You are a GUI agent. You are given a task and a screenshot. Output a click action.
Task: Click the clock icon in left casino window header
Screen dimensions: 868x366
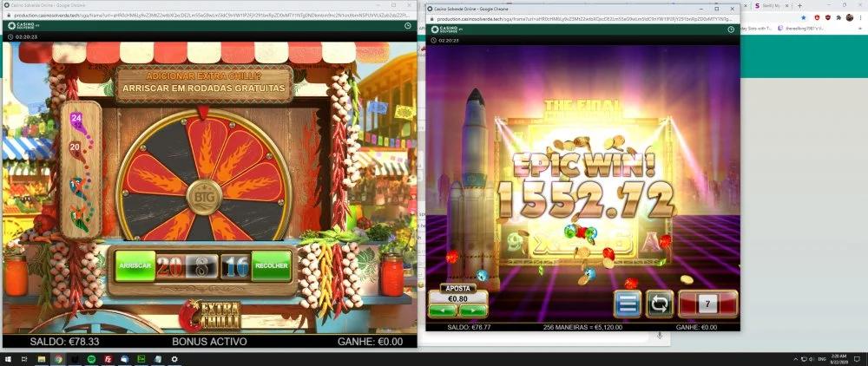(x=408, y=25)
